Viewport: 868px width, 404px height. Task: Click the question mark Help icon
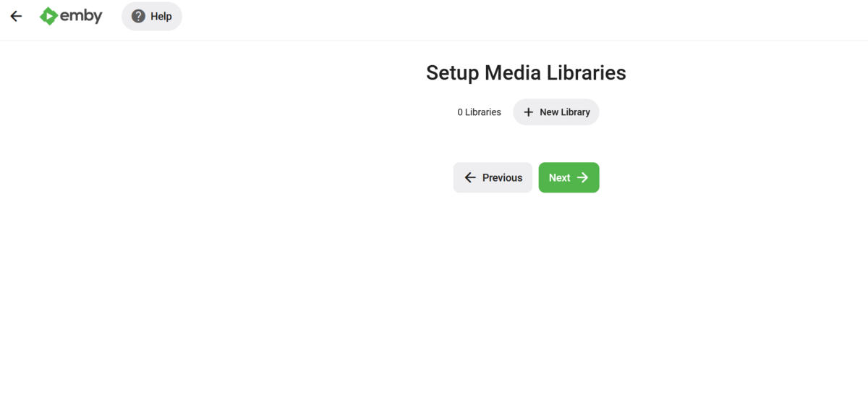coord(138,16)
